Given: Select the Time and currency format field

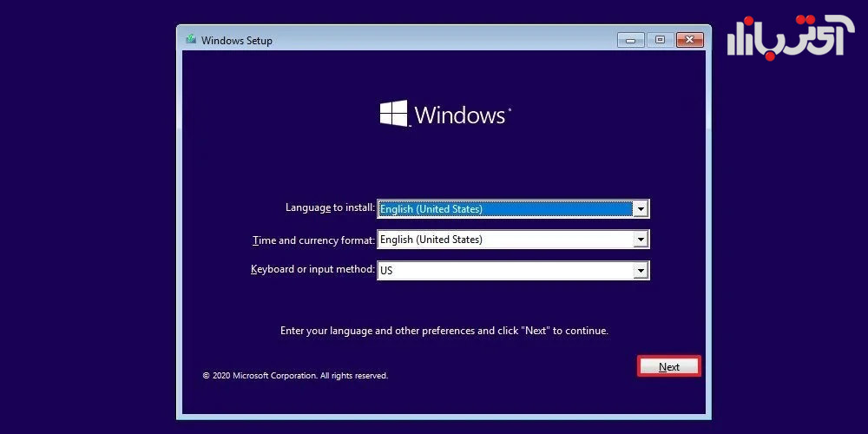Looking at the screenshot, I should (x=513, y=240).
